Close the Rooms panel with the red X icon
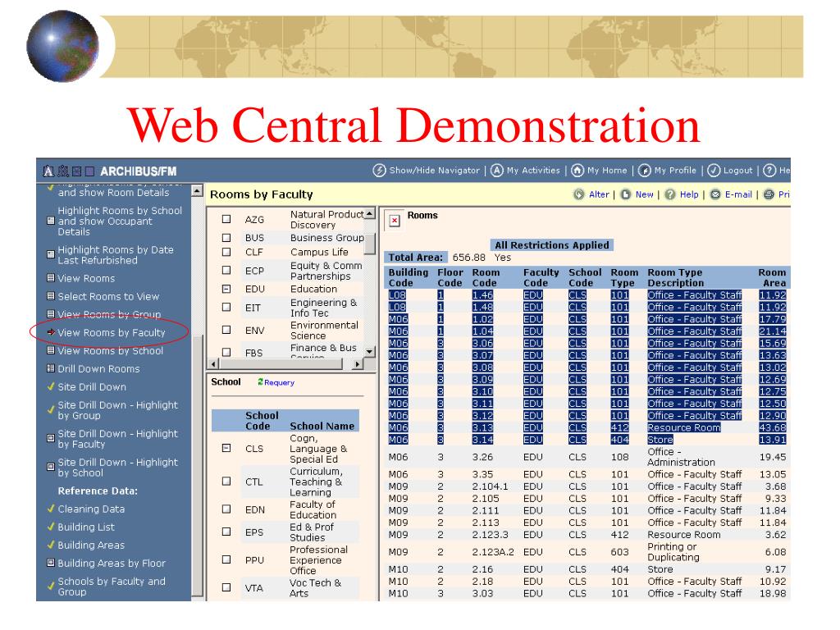Viewport: 840px width, 630px height. (395, 220)
